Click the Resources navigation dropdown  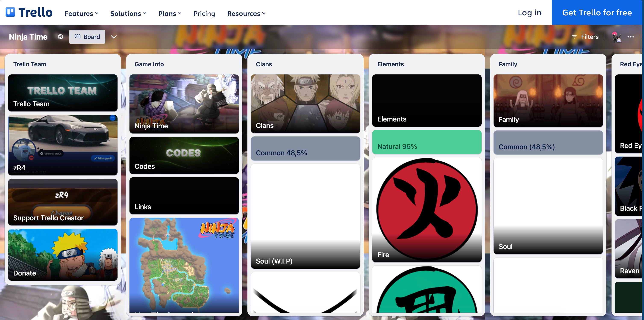246,13
